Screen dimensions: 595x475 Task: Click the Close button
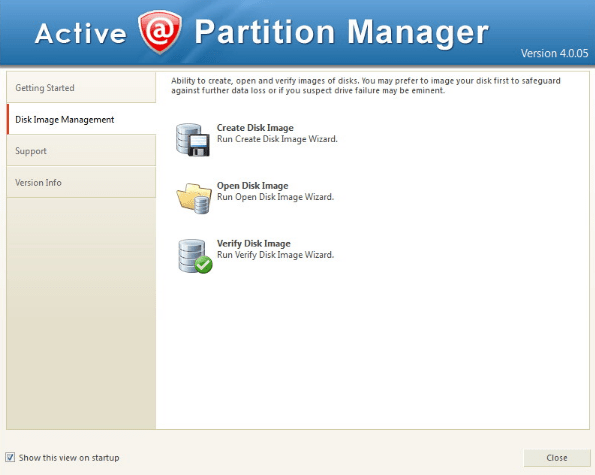point(557,458)
